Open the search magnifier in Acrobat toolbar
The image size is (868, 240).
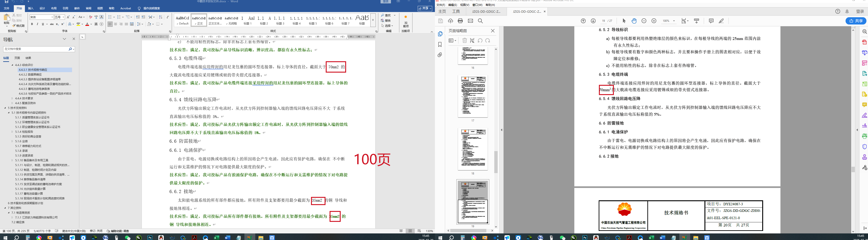(x=480, y=21)
